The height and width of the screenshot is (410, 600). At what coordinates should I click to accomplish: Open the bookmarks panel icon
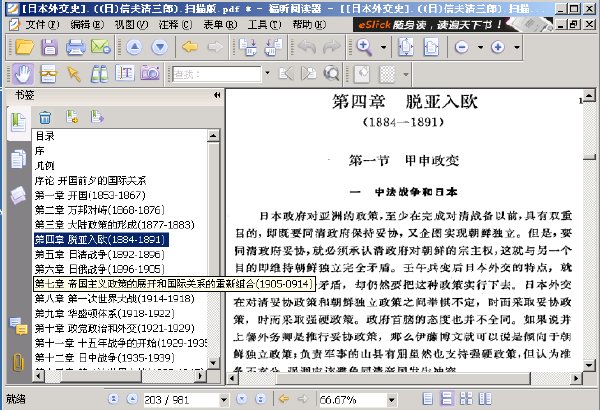(x=18, y=122)
